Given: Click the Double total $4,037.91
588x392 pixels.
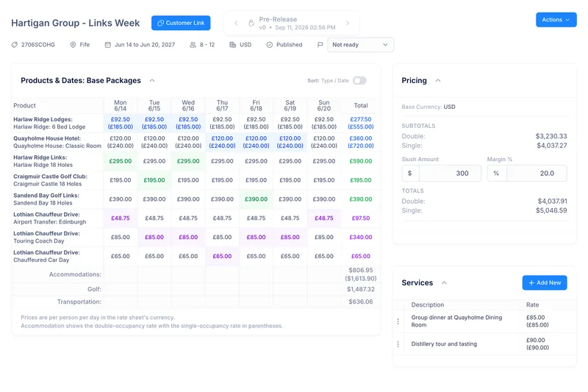Looking at the screenshot, I should (552, 202).
